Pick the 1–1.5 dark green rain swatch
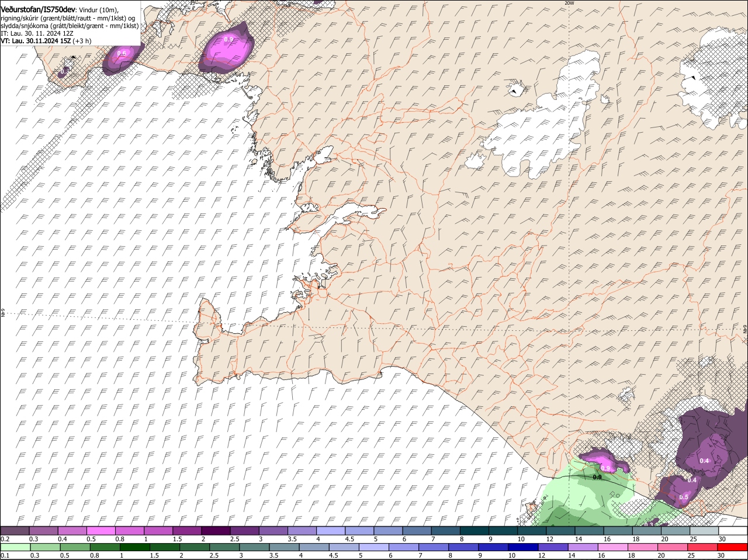 (x=135, y=547)
